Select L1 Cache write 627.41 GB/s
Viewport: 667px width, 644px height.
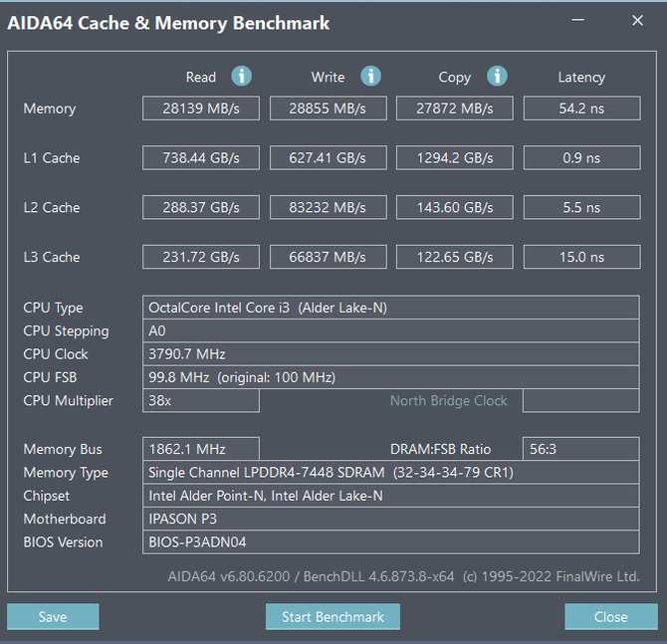click(328, 158)
